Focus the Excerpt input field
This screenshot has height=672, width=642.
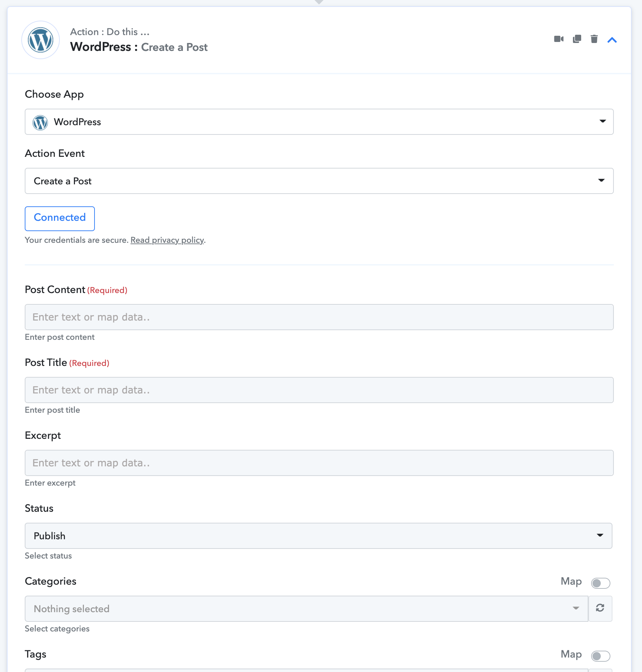pos(319,463)
